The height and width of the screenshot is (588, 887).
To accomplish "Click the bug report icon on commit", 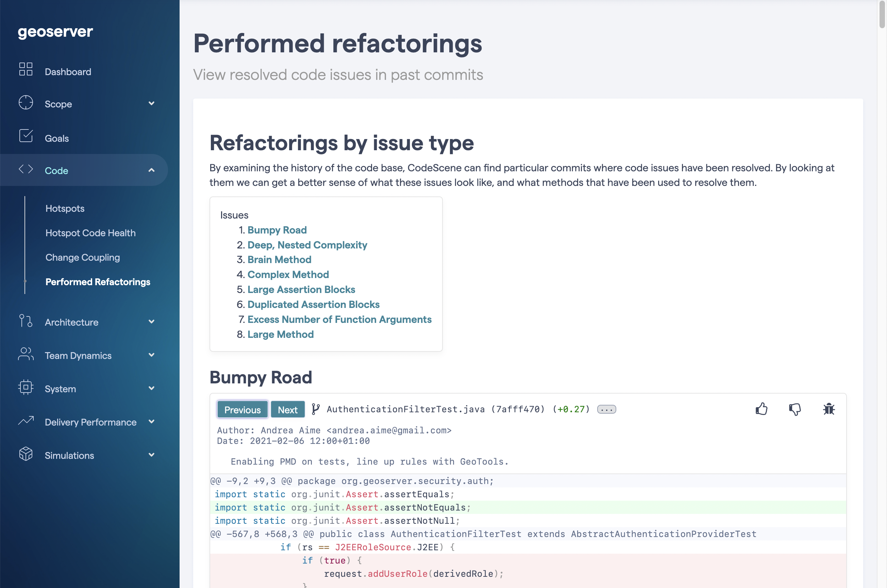I will pos(828,409).
